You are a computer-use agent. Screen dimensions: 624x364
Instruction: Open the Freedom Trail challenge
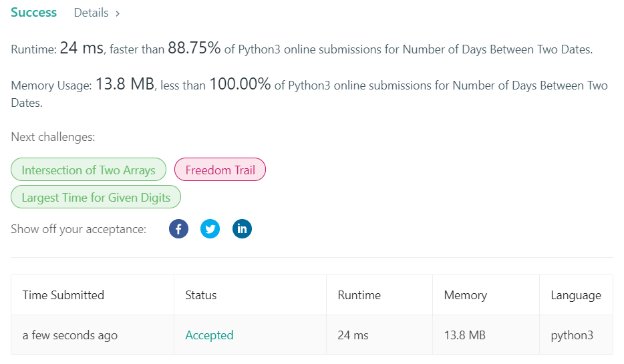point(220,170)
